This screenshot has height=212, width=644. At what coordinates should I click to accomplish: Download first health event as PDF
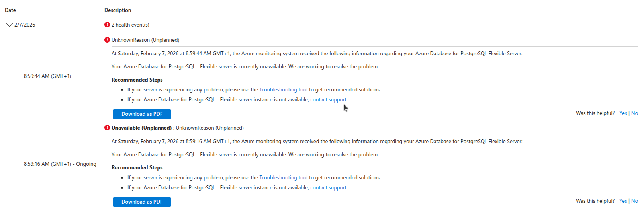pyautogui.click(x=142, y=114)
